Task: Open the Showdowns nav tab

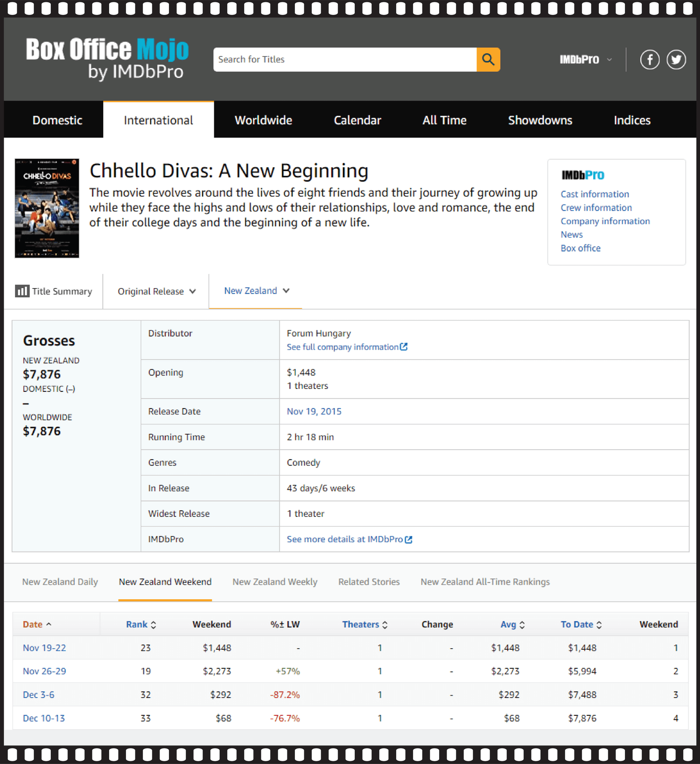Action: coord(540,120)
